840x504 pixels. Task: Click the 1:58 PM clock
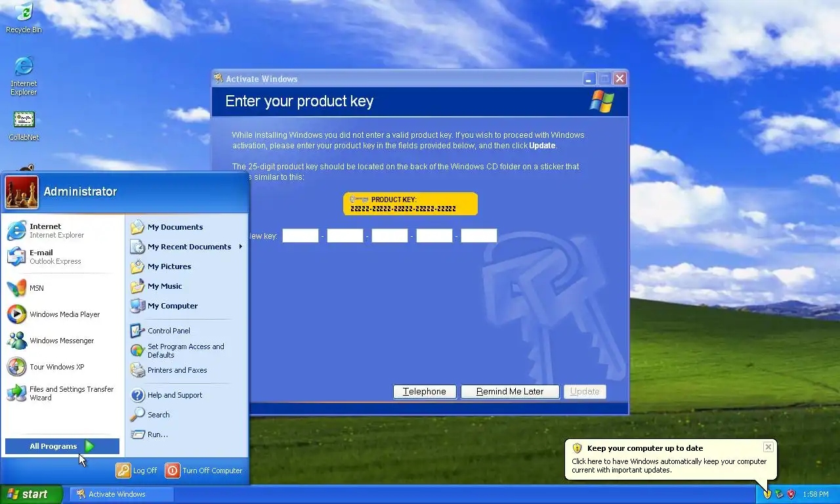tap(816, 494)
